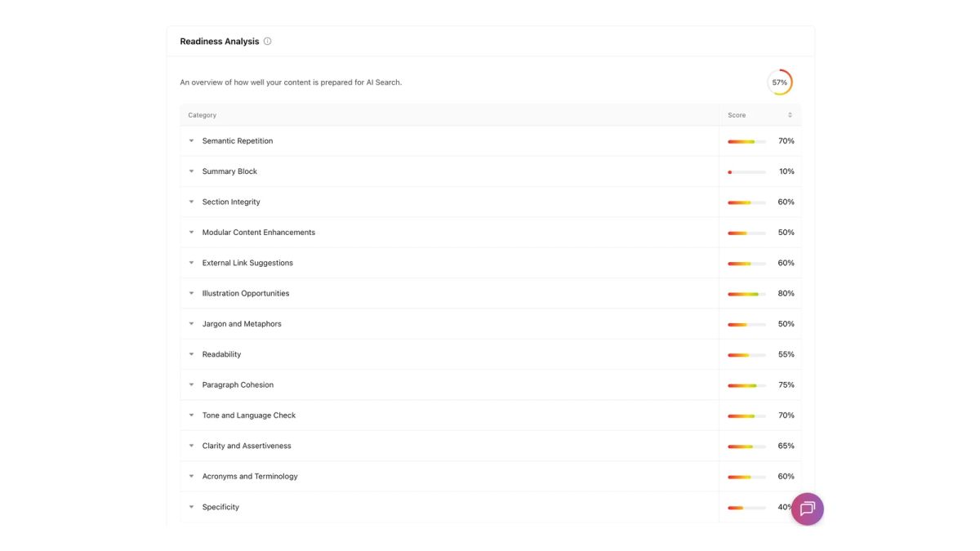The height and width of the screenshot is (551, 980).
Task: Click the Summary Block score bar
Action: pos(746,171)
